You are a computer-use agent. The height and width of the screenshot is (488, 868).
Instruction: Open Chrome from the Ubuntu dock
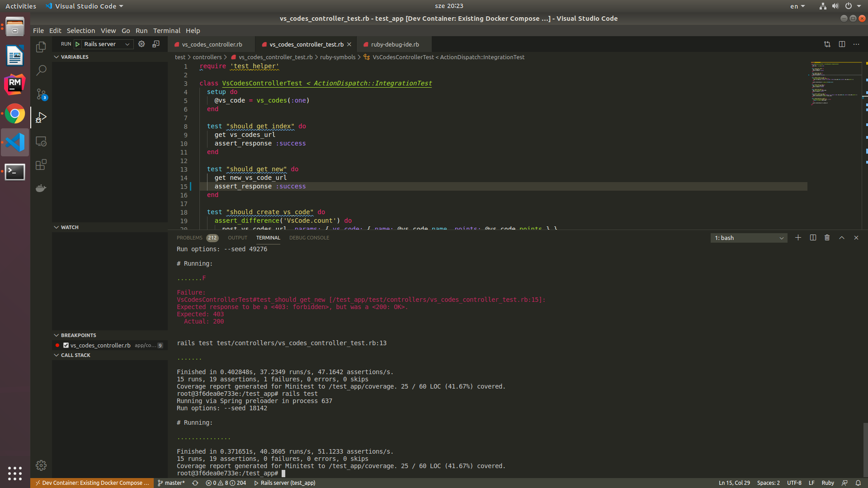pos(15,114)
